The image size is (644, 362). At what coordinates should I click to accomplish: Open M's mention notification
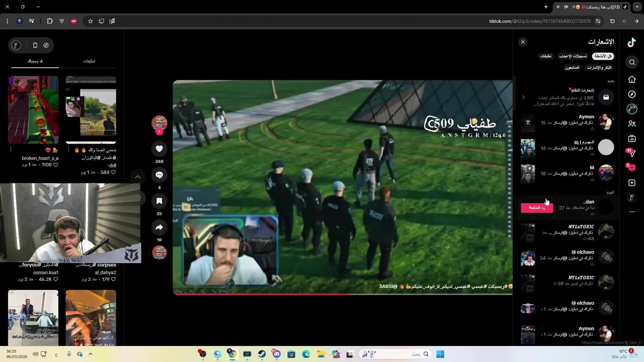567,173
